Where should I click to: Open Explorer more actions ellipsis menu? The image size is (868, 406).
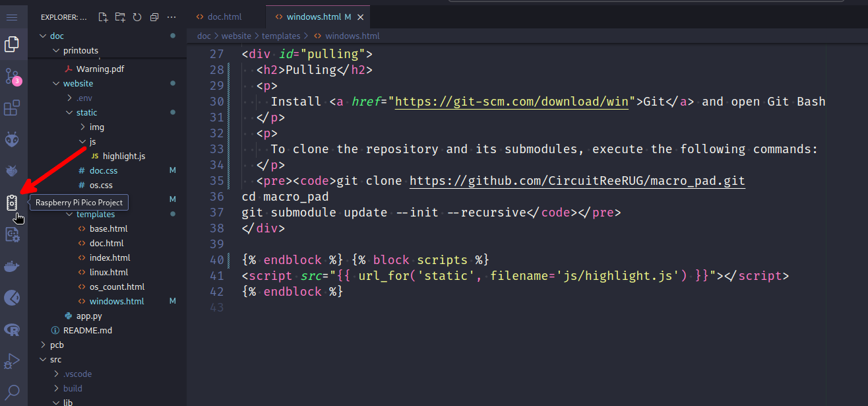tap(171, 17)
